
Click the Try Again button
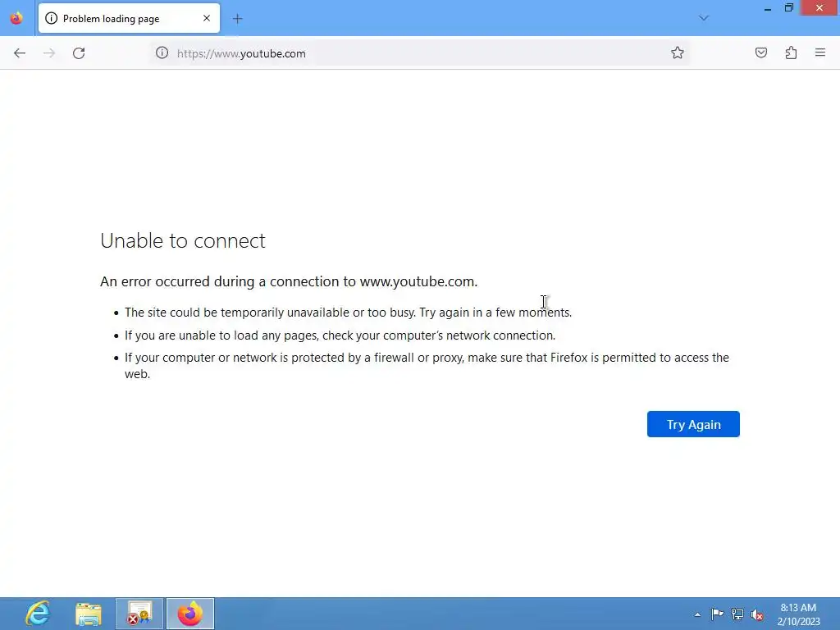(693, 424)
